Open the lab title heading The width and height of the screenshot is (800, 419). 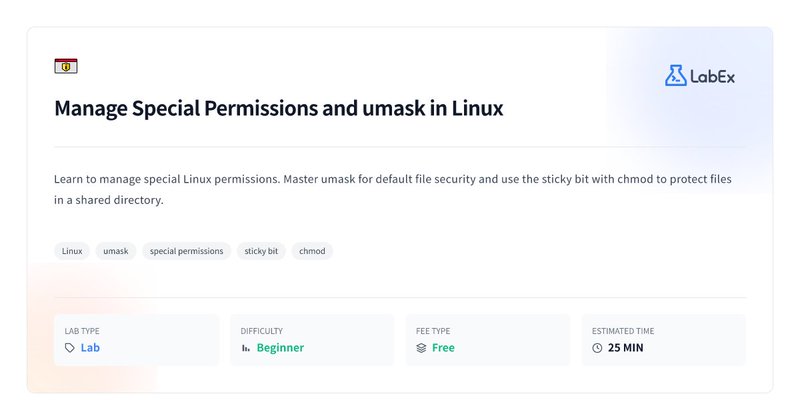(279, 108)
